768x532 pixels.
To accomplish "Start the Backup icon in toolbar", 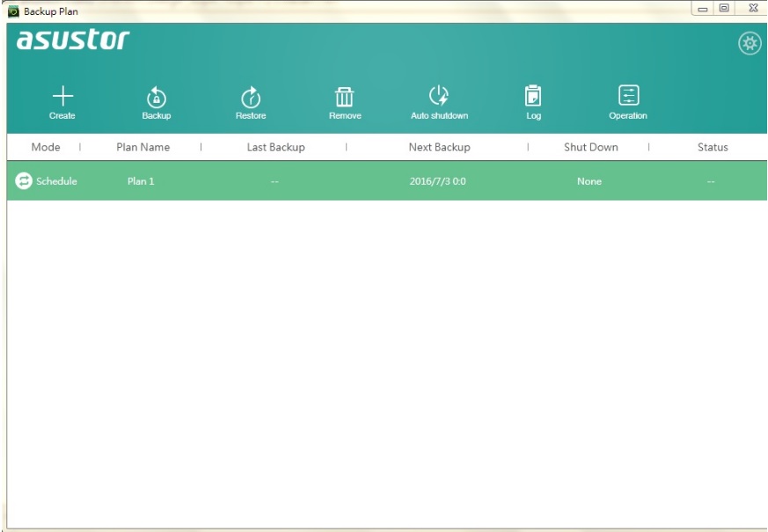I will tap(157, 97).
